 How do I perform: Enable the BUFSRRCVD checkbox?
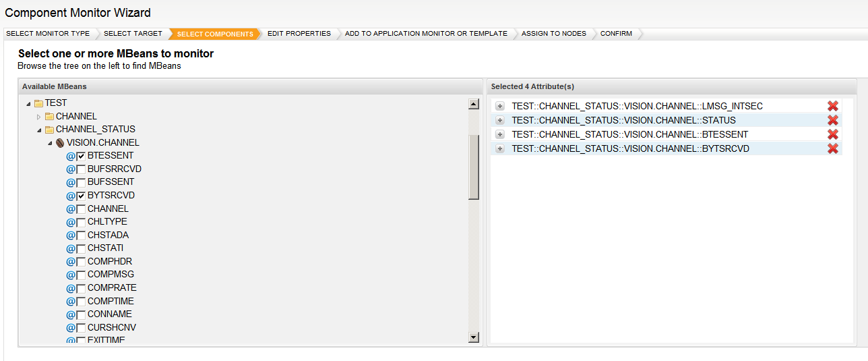(x=81, y=169)
